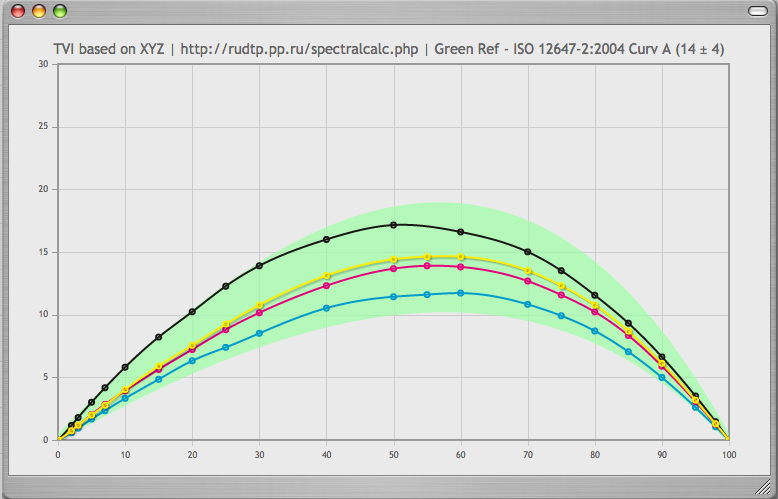The height and width of the screenshot is (499, 778).
Task: Click 'TVI based on XYZ' title text
Action: click(109, 49)
